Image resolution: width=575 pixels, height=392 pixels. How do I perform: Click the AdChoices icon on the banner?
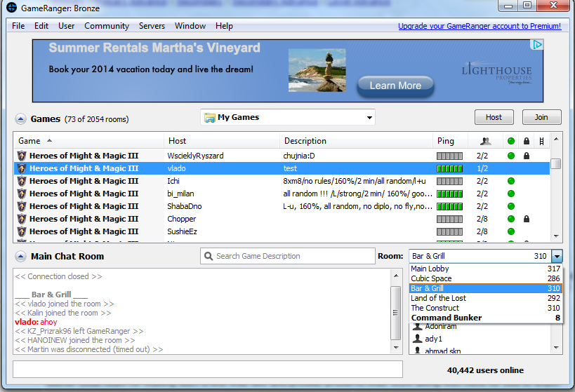pyautogui.click(x=537, y=45)
